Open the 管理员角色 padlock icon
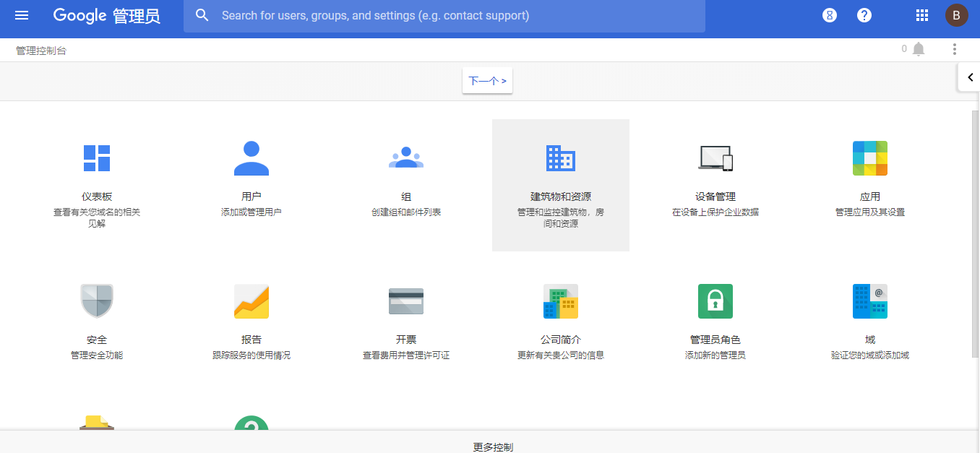Viewport: 980px width, 453px height. (x=715, y=301)
